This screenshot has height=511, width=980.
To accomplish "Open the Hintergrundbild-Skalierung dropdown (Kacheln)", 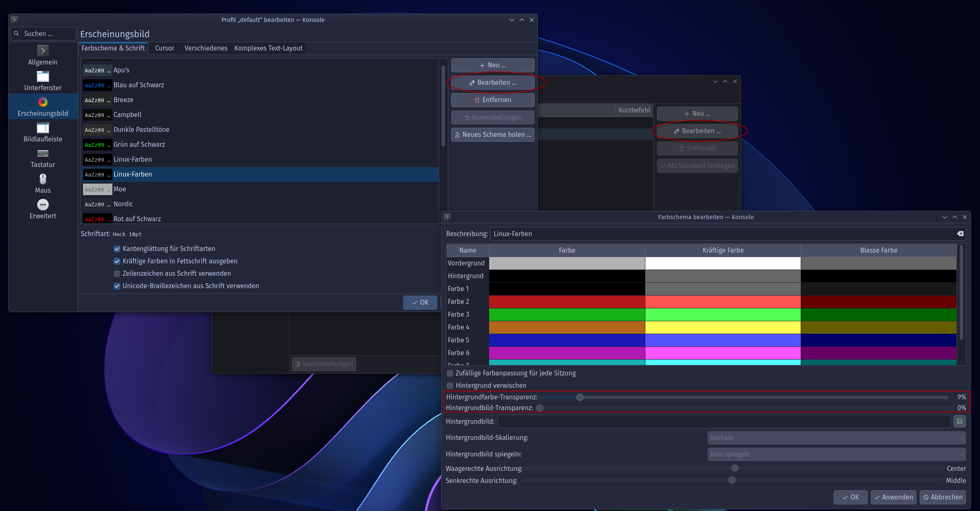I will click(836, 437).
